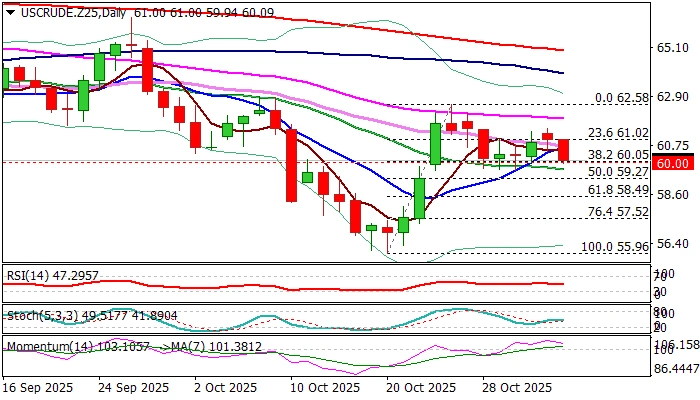Viewport: 700px width, 400px height.
Task: Select the 61.8 58.49 Fibonacci level label
Action: tap(618, 190)
